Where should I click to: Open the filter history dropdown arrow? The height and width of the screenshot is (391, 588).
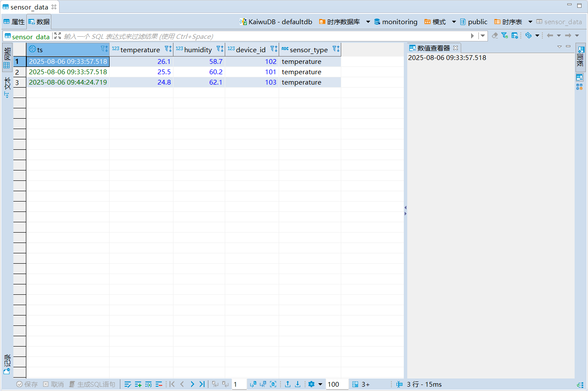(483, 36)
